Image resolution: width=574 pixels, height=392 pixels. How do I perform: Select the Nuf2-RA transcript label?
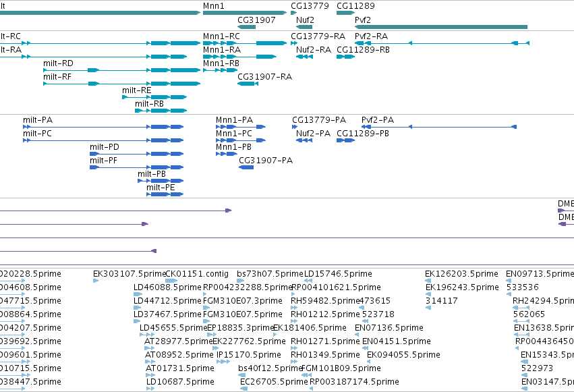click(314, 50)
